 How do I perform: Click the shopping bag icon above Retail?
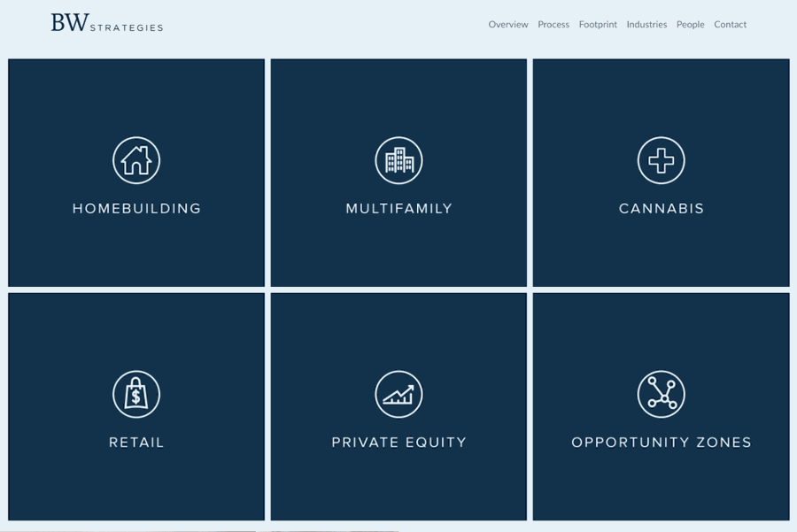coord(136,394)
